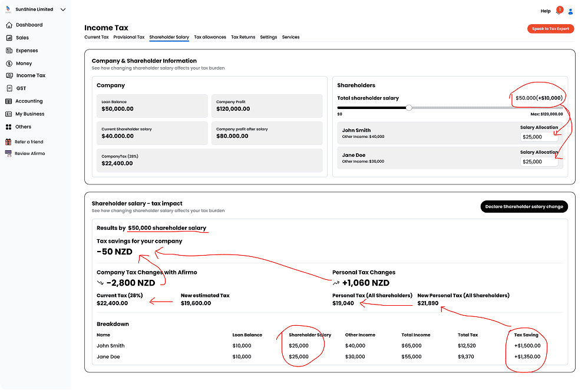Click the +$1,500.00 tax saving cell
The image size is (588, 390).
(x=527, y=346)
